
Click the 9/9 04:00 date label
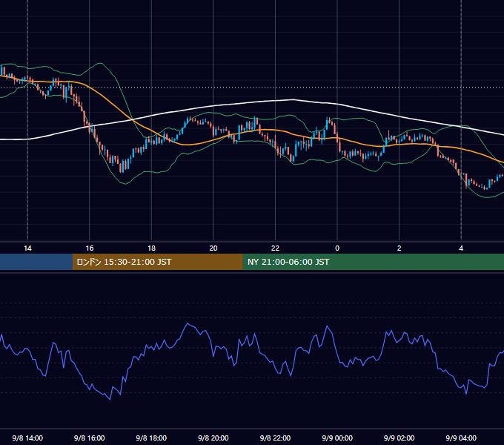(x=461, y=438)
